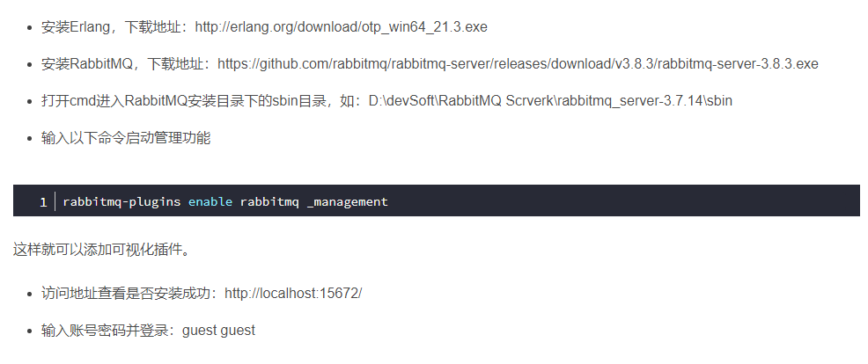
Task: Click the "guest guest" credentials text
Action: tap(218, 330)
